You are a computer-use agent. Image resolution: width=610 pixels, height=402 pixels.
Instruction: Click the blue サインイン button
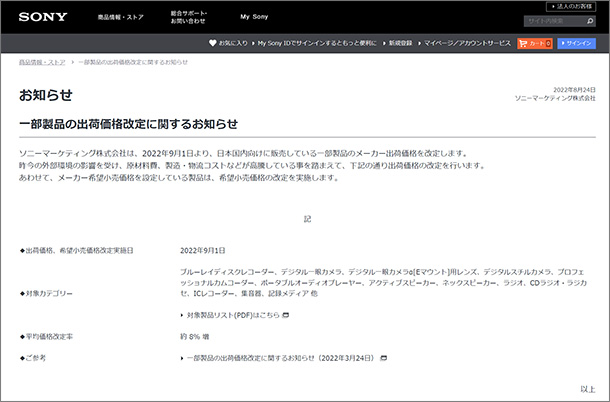[577, 43]
